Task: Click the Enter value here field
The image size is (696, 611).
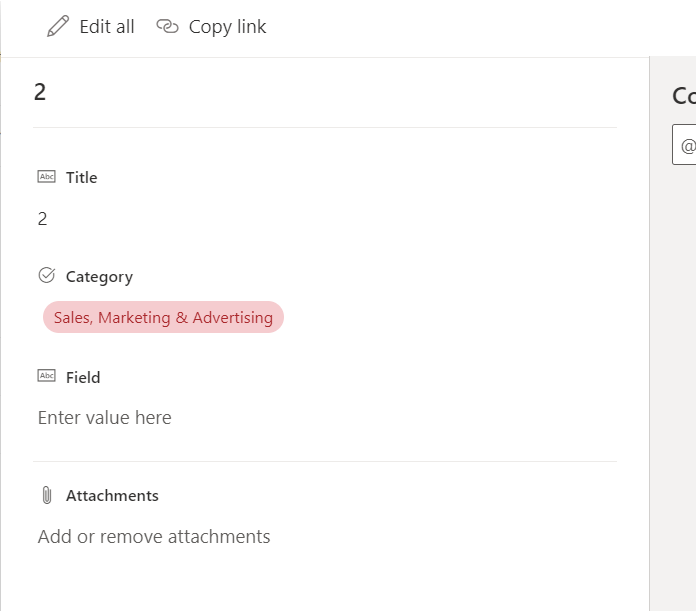Action: coord(105,417)
